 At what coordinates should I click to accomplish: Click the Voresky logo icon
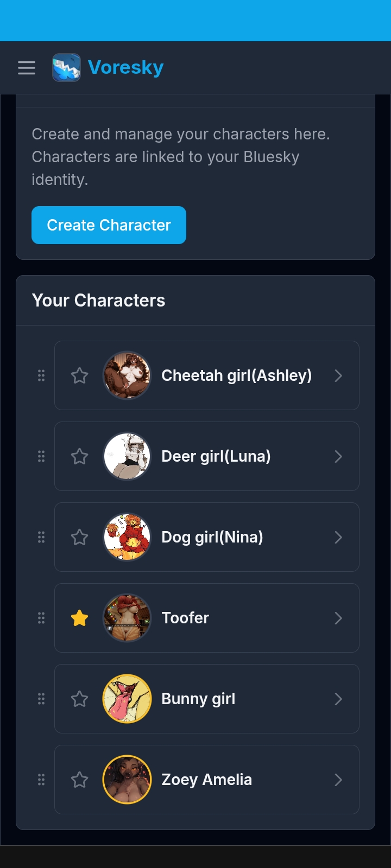[x=66, y=68]
